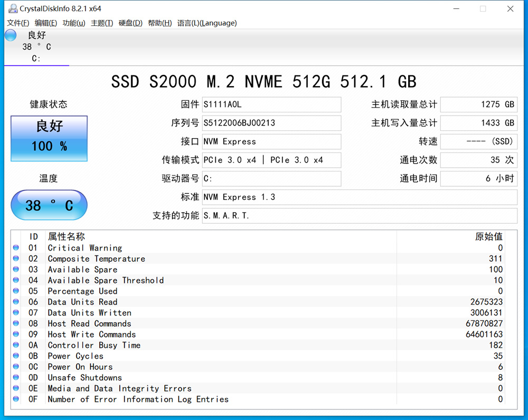The height and width of the screenshot is (420, 528).
Task: Click raw value 67870827 for Host Read Commands
Action: point(484,323)
